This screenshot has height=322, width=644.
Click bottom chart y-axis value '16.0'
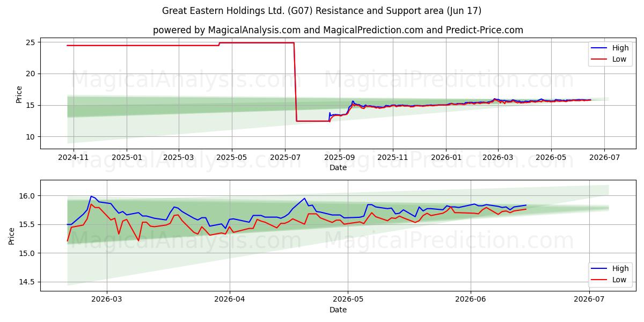27,196
